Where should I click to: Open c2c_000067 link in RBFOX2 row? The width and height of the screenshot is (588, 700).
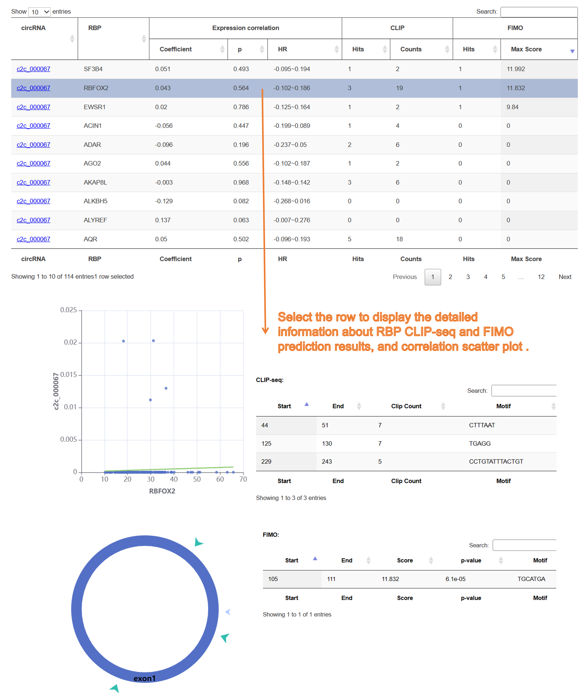(33, 88)
